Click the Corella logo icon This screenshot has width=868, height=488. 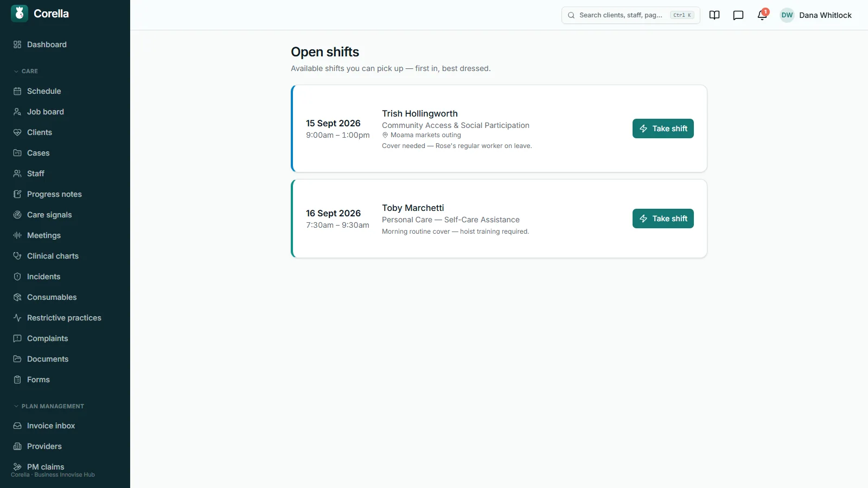pos(20,14)
